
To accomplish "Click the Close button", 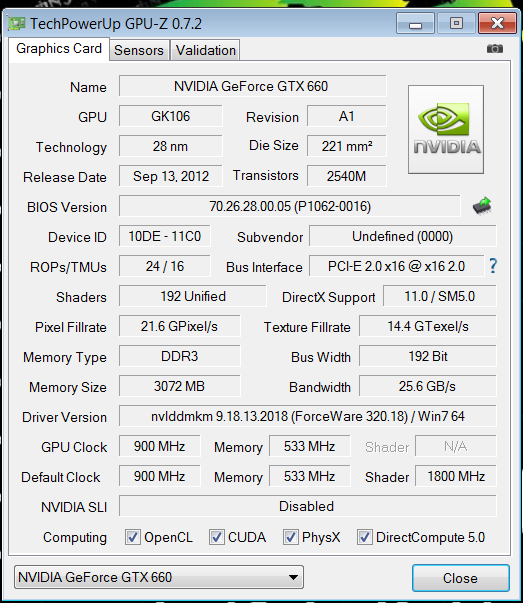I will click(x=461, y=578).
